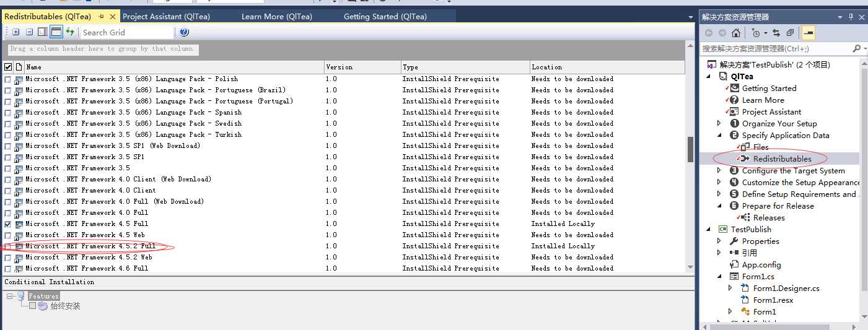Image resolution: width=868 pixels, height=330 pixels.
Task: Select .NET Framework 4.0 Client row name
Action: 90,190
